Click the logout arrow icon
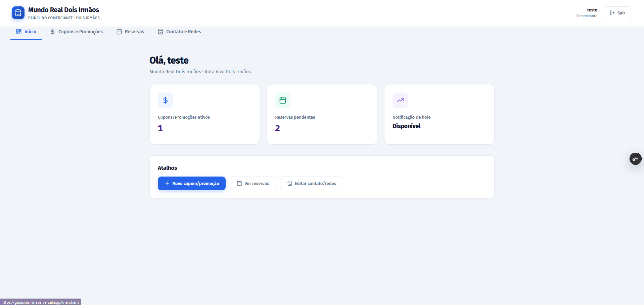The height and width of the screenshot is (305, 644). pyautogui.click(x=612, y=13)
